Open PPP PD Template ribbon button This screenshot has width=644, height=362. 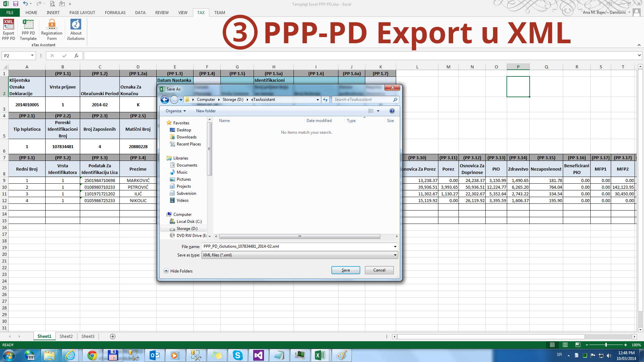pyautogui.click(x=28, y=24)
